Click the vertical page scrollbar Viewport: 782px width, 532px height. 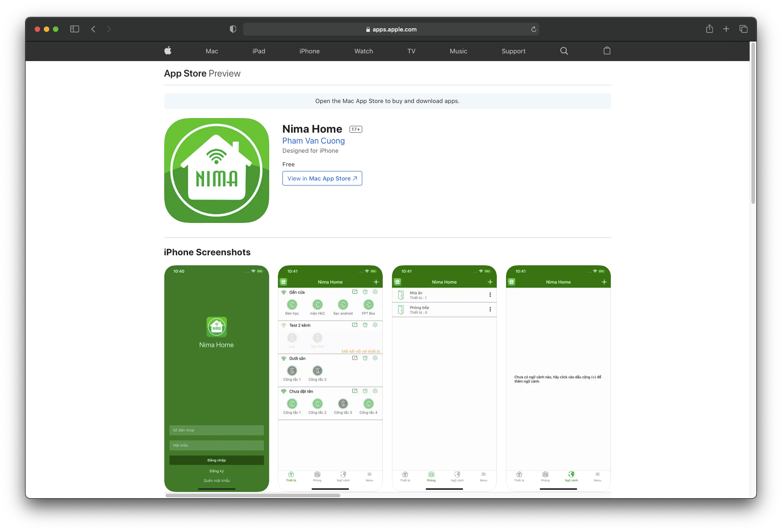pos(753,123)
